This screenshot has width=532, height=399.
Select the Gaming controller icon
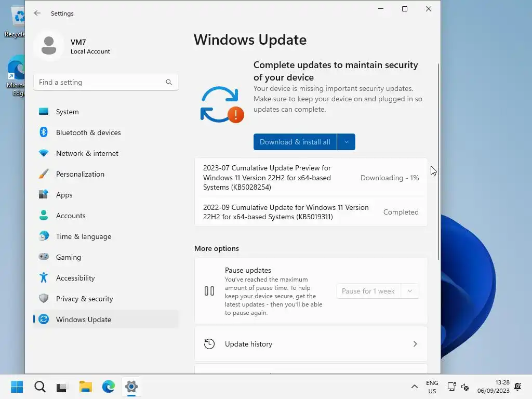[44, 257]
